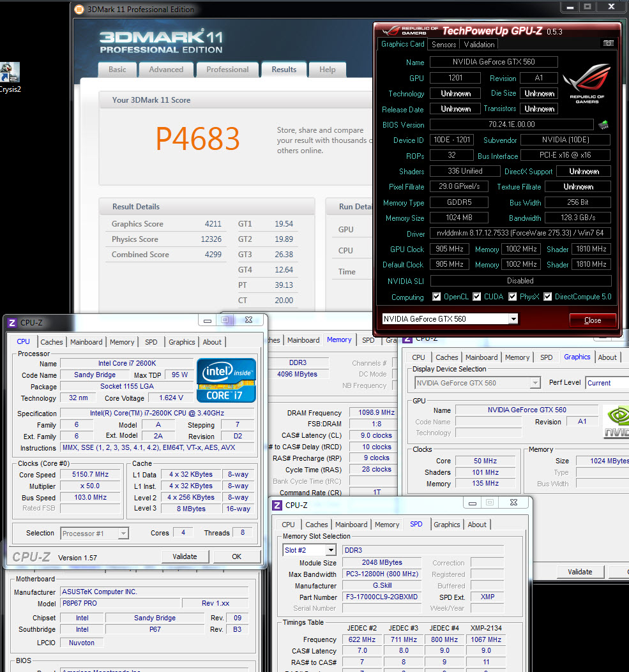Click the Combined Score value 4299
629x672 pixels.
[213, 255]
